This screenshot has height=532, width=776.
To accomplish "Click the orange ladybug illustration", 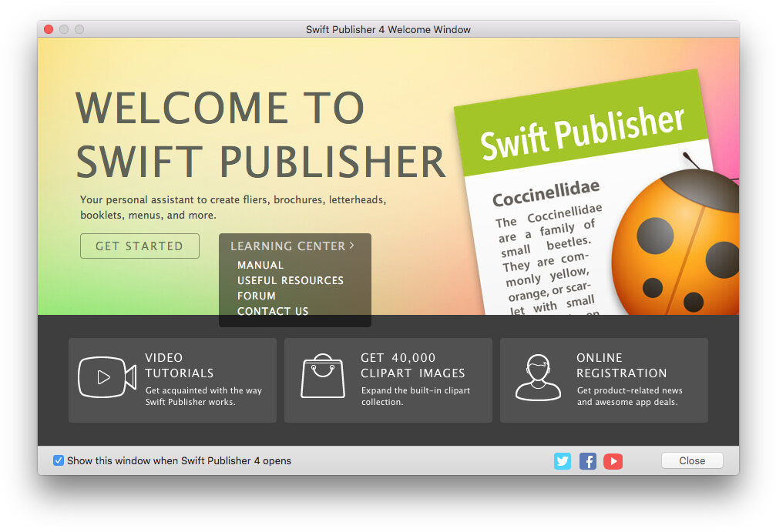I will (678, 246).
